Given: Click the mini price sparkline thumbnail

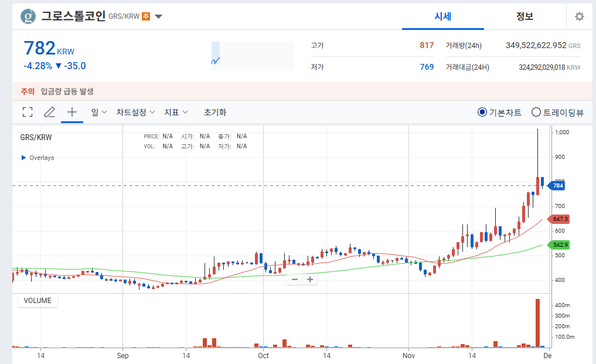Looking at the screenshot, I should (253, 56).
